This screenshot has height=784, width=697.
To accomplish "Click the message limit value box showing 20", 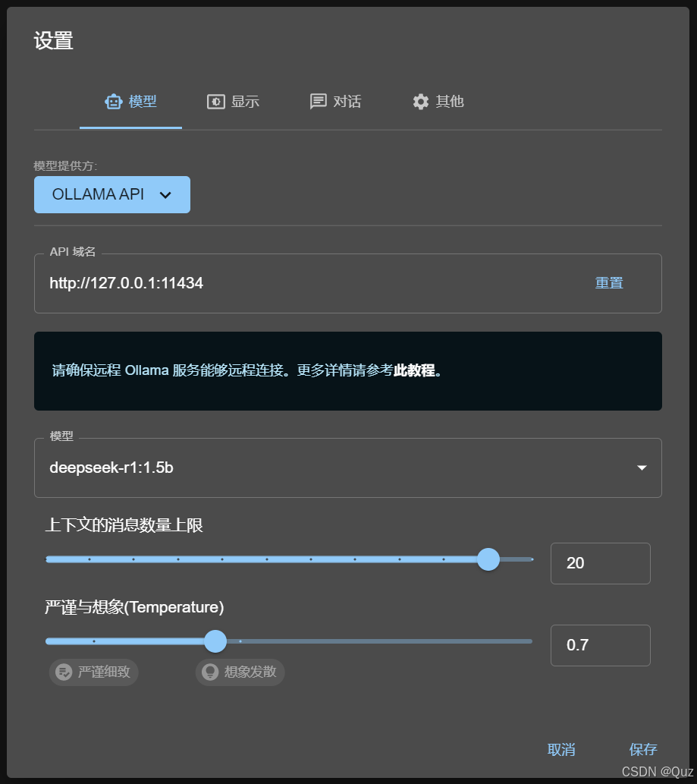I will 601,563.
